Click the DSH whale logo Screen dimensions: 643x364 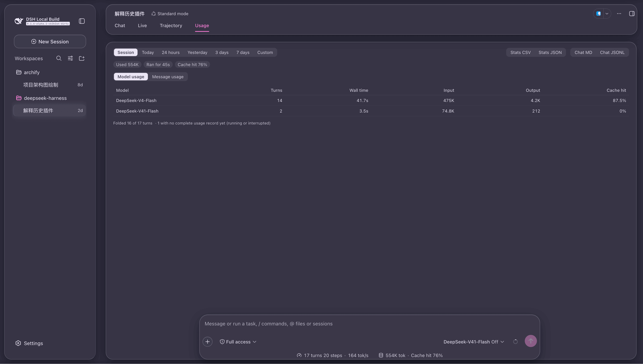click(19, 21)
